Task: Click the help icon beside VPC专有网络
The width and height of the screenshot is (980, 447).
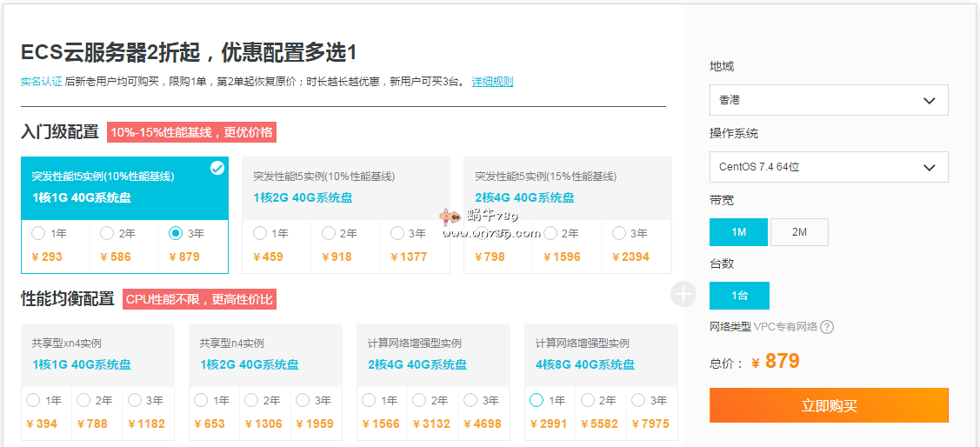Action: 827,327
